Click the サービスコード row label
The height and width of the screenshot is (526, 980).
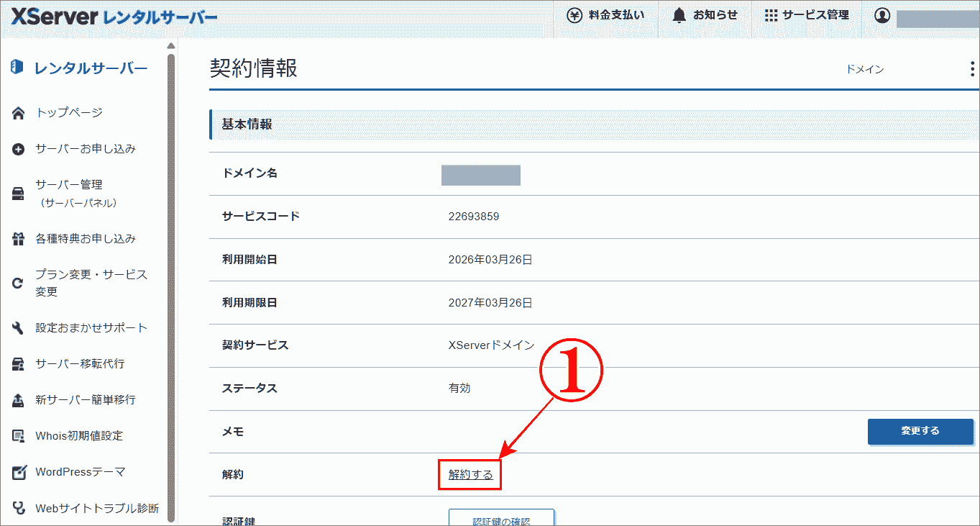click(261, 216)
